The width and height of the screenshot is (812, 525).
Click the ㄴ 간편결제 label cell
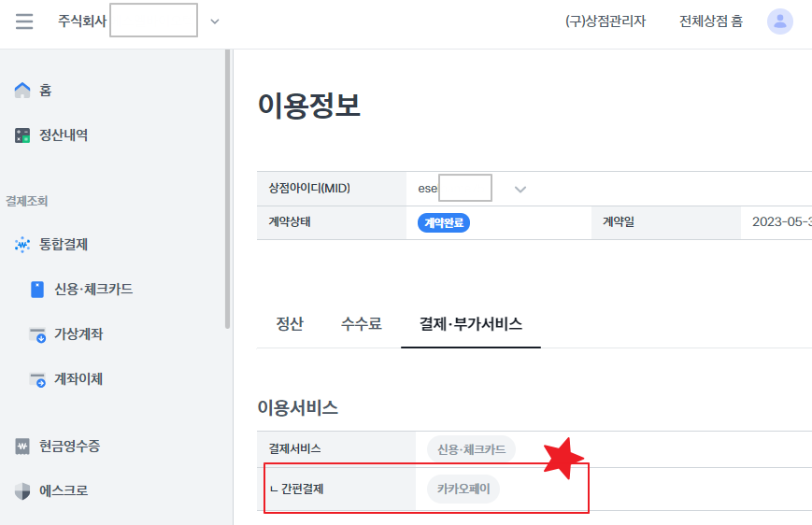point(336,489)
